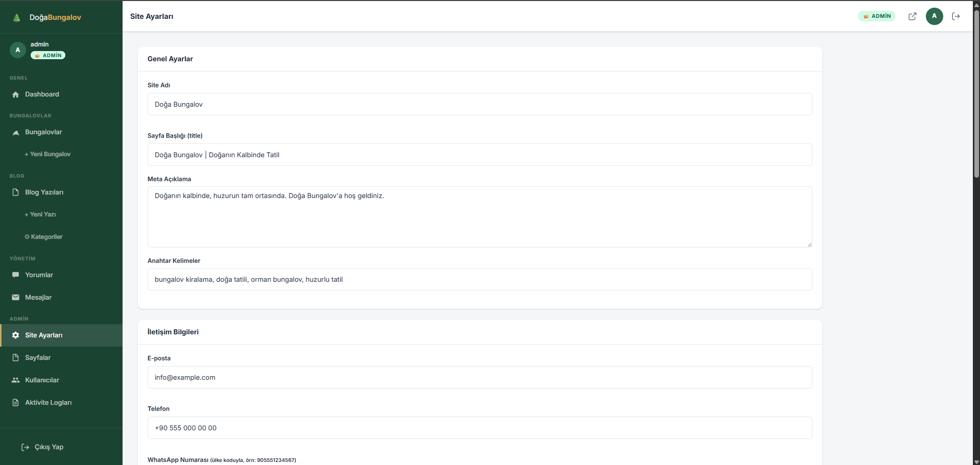Open Blog Yazıları menu item
The height and width of the screenshot is (465, 980).
click(44, 192)
